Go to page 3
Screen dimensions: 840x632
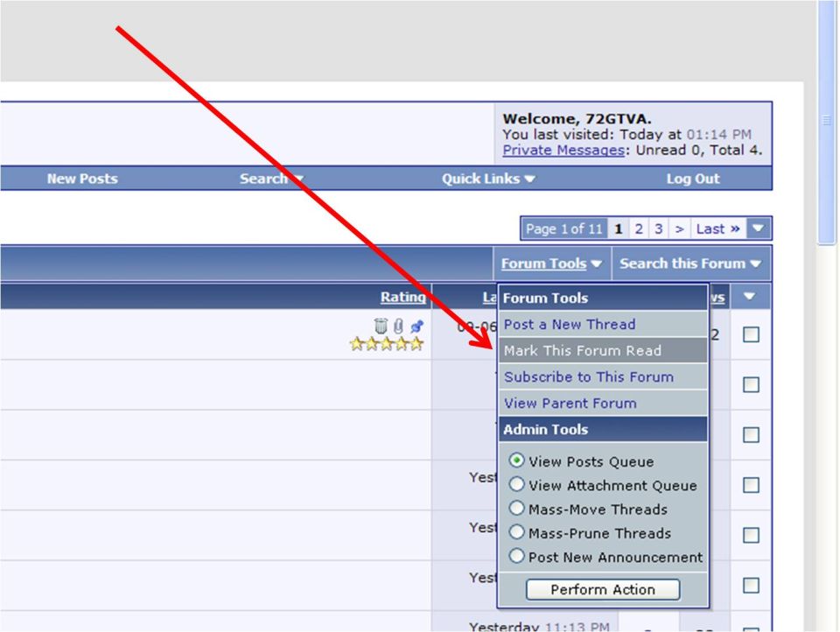(658, 228)
